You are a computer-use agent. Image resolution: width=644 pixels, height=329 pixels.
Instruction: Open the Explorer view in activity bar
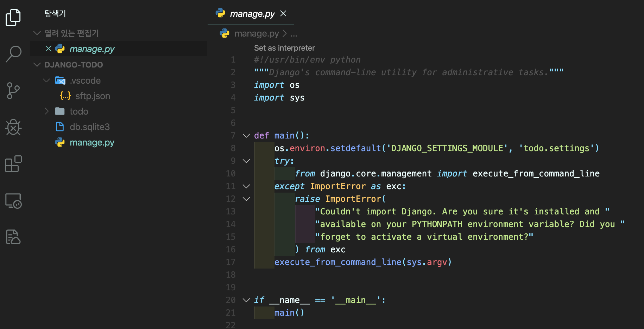[x=13, y=17]
